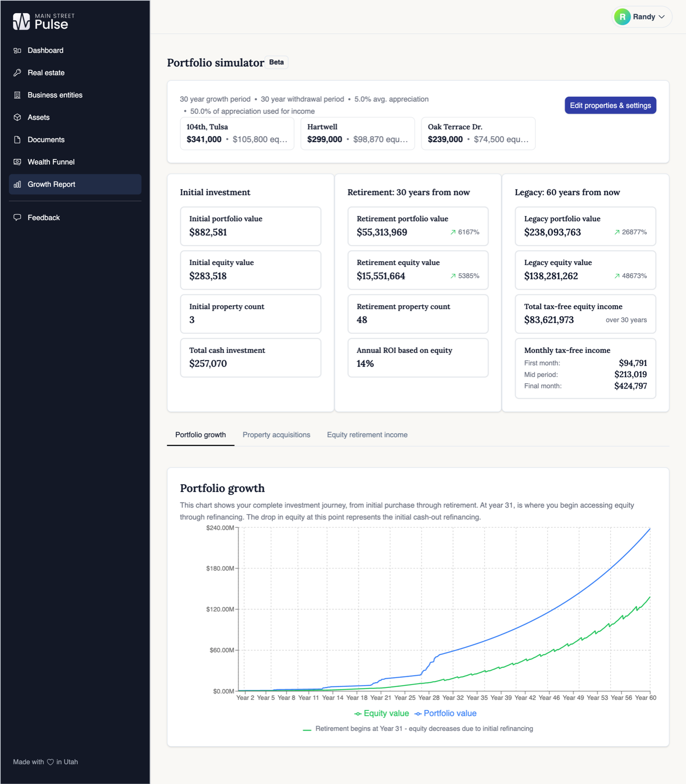Open the Documents section
The image size is (686, 784).
click(75, 140)
